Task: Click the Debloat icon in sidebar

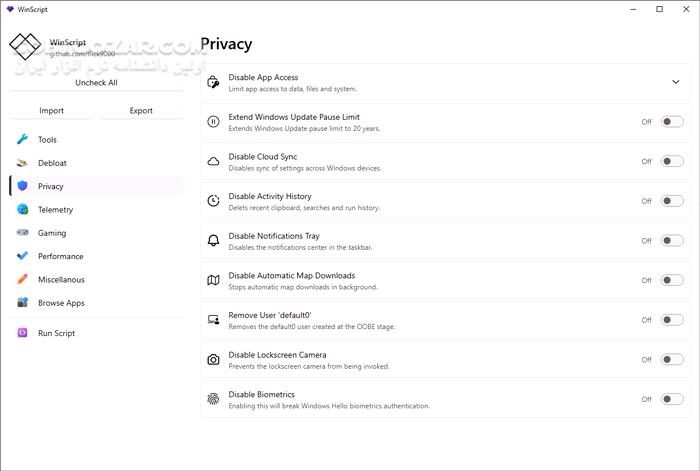Action: pos(22,162)
